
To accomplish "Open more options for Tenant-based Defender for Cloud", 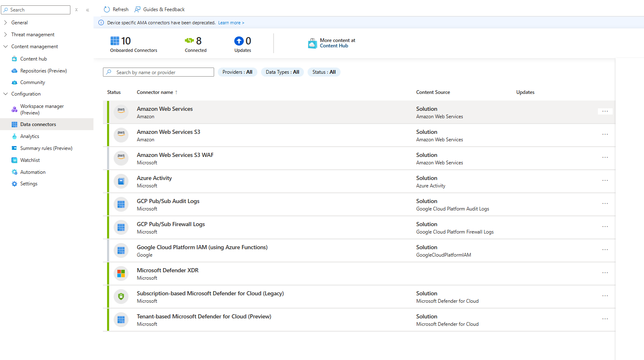I will click(x=605, y=319).
